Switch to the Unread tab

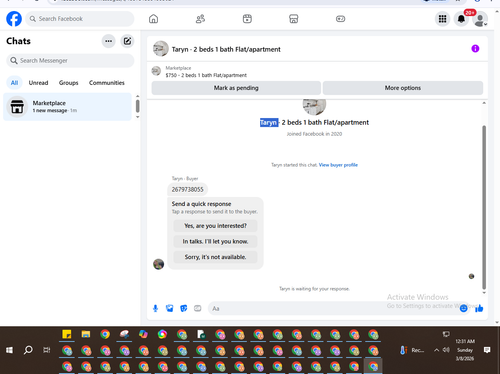pyautogui.click(x=38, y=83)
